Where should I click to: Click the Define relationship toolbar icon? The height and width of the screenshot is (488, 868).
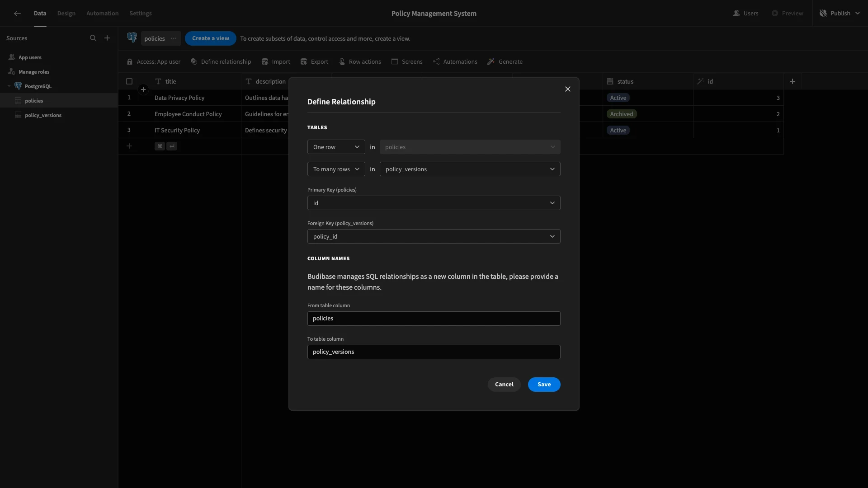click(194, 62)
